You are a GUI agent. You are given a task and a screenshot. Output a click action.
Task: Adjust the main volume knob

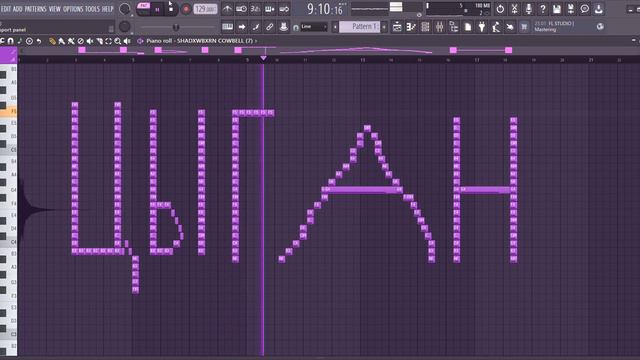click(124, 9)
